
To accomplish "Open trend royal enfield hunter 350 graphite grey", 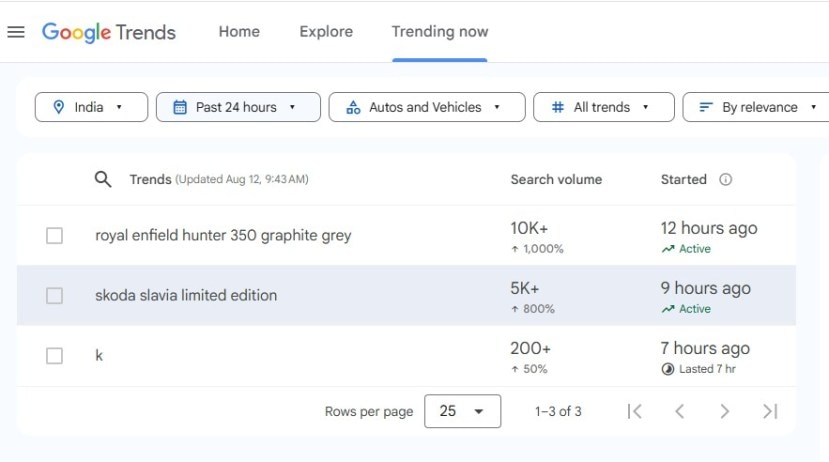I will 223,235.
